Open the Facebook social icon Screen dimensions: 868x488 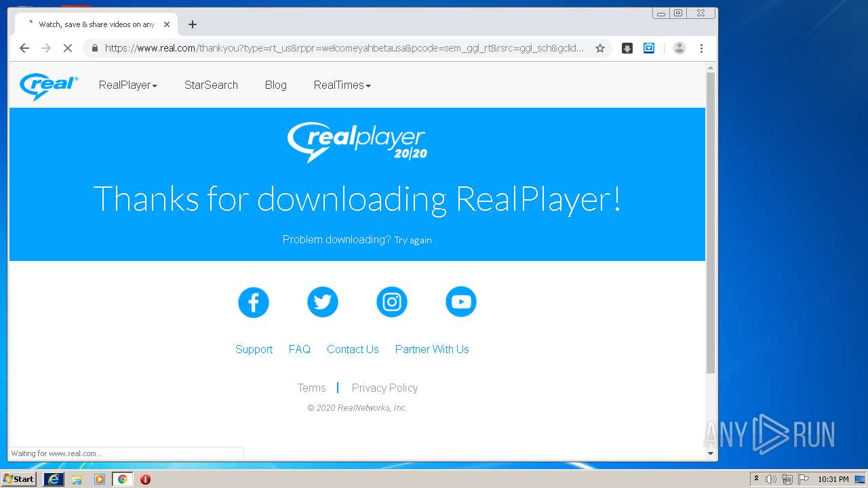(254, 302)
